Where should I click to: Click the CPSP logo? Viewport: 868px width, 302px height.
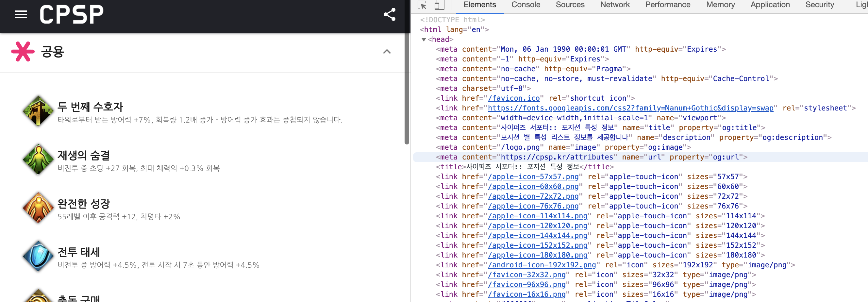tap(72, 14)
